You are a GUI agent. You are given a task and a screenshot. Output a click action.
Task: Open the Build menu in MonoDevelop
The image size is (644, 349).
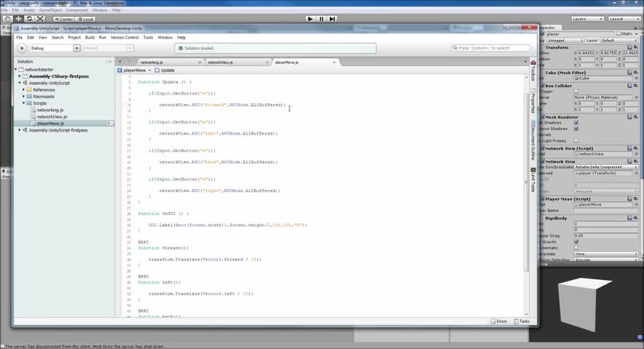pyautogui.click(x=90, y=37)
